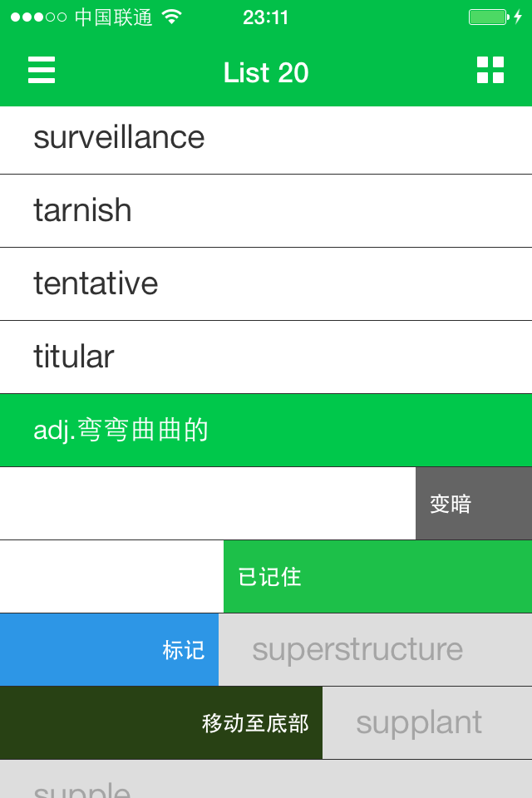Open the hamburger menu icon
This screenshot has width=532, height=798.
(x=42, y=71)
